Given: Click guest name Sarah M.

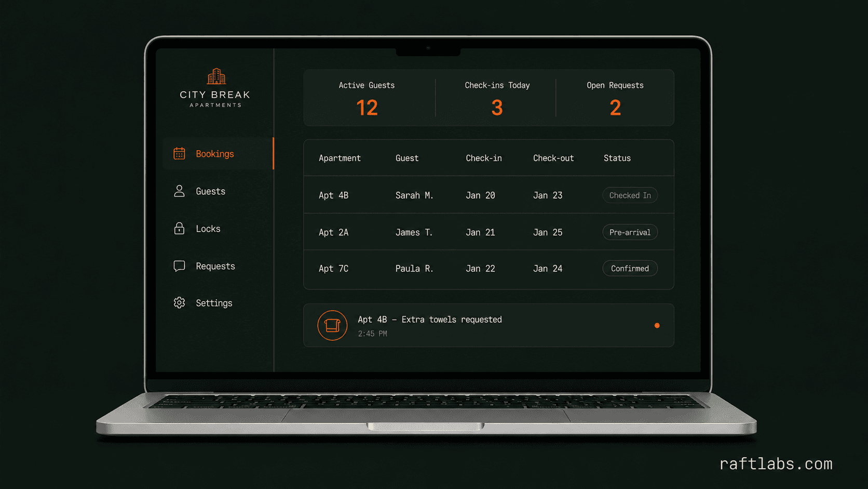Looking at the screenshot, I should coord(414,195).
